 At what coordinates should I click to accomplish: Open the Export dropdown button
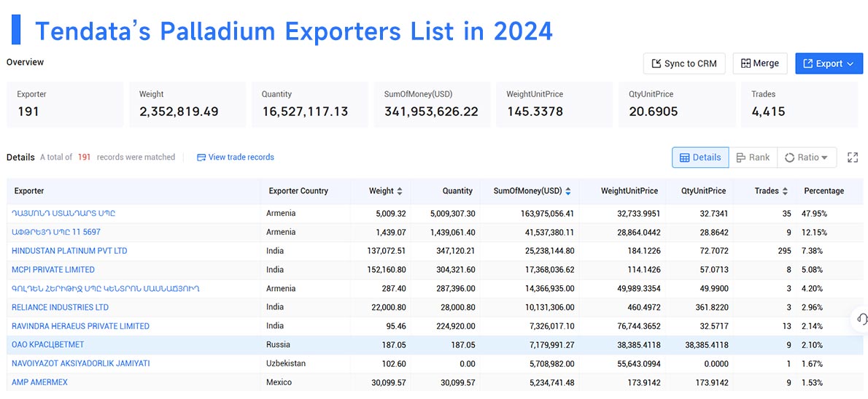pyautogui.click(x=829, y=63)
